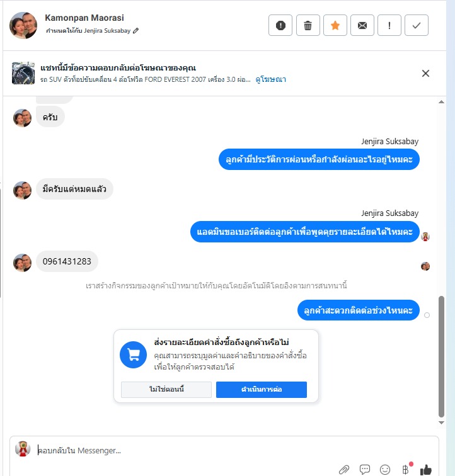Open Kamonpan Maorasi profile picture in header
The width and height of the screenshot is (455, 476).
coord(23,25)
